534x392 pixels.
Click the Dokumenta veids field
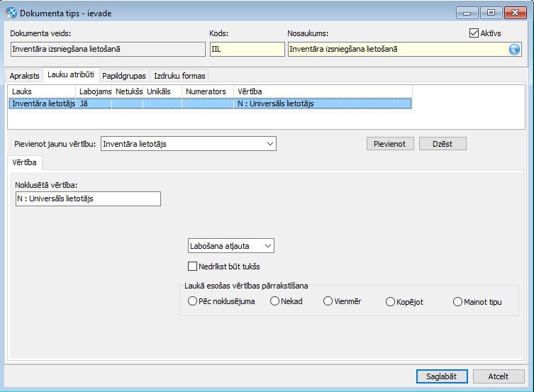108,49
